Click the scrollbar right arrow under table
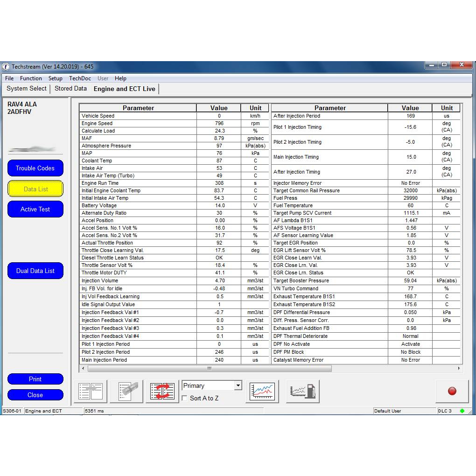Screen dimensions: 476x476 coord(459,368)
